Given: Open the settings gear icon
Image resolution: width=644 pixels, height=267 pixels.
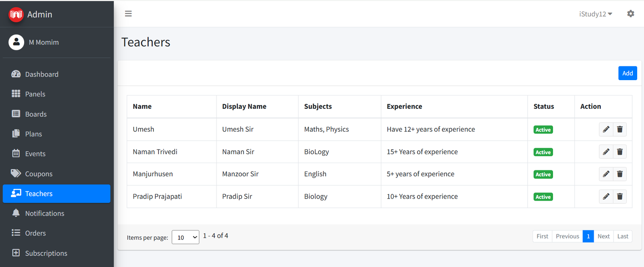Looking at the screenshot, I should pos(630,14).
